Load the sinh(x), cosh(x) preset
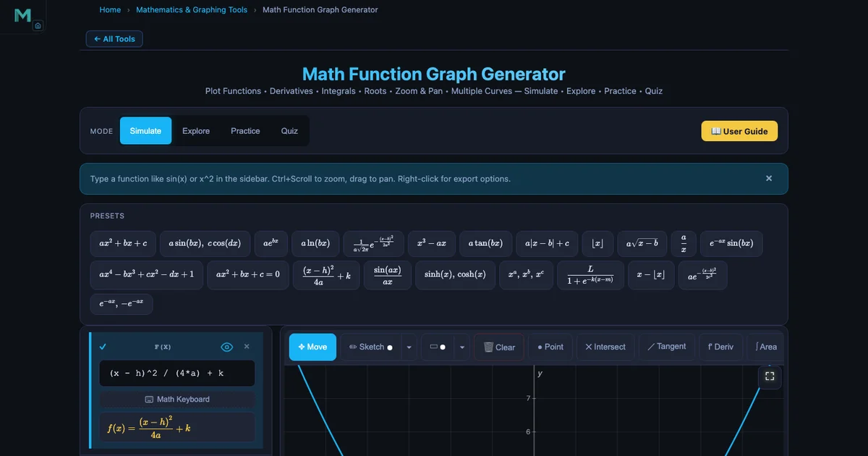This screenshot has width=868, height=456. (x=456, y=274)
